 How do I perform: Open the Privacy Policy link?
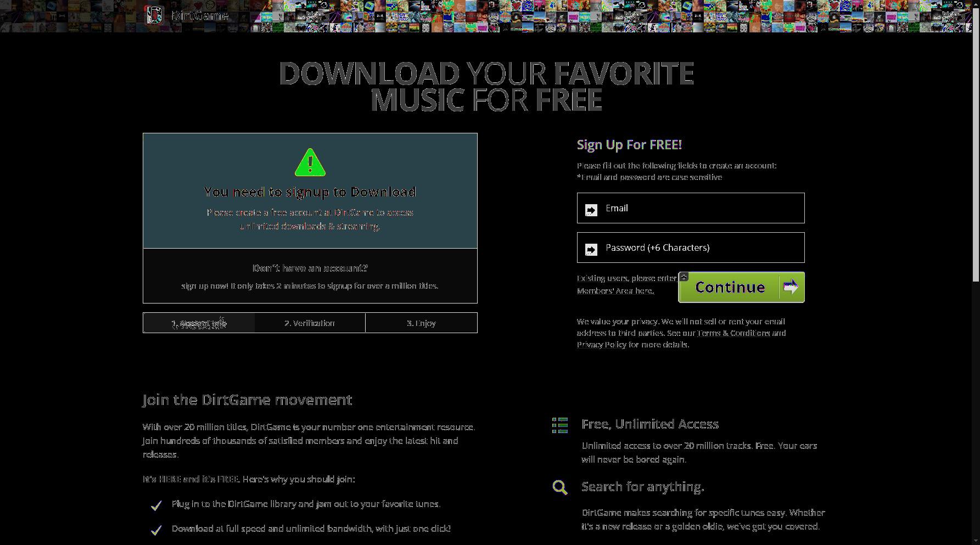point(601,345)
